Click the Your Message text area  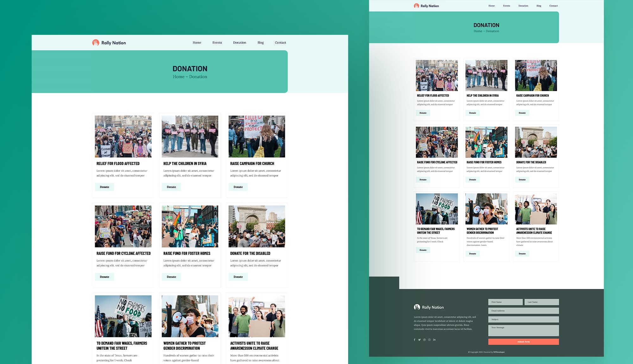[x=523, y=330]
